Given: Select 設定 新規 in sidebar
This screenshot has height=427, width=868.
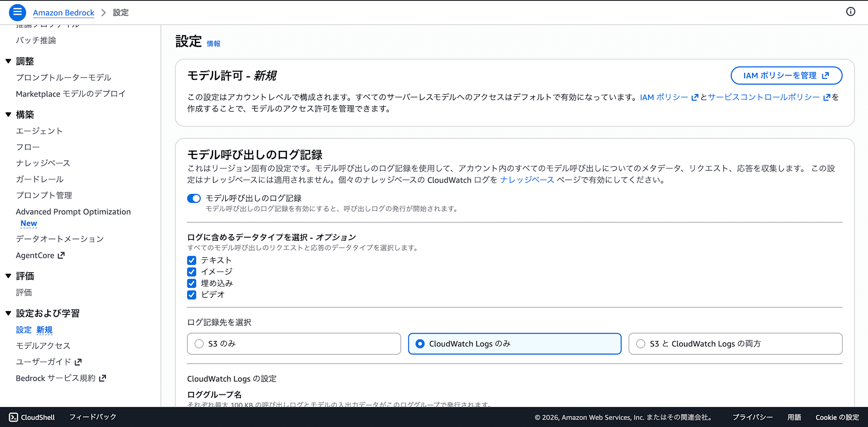Looking at the screenshot, I should pyautogui.click(x=34, y=330).
